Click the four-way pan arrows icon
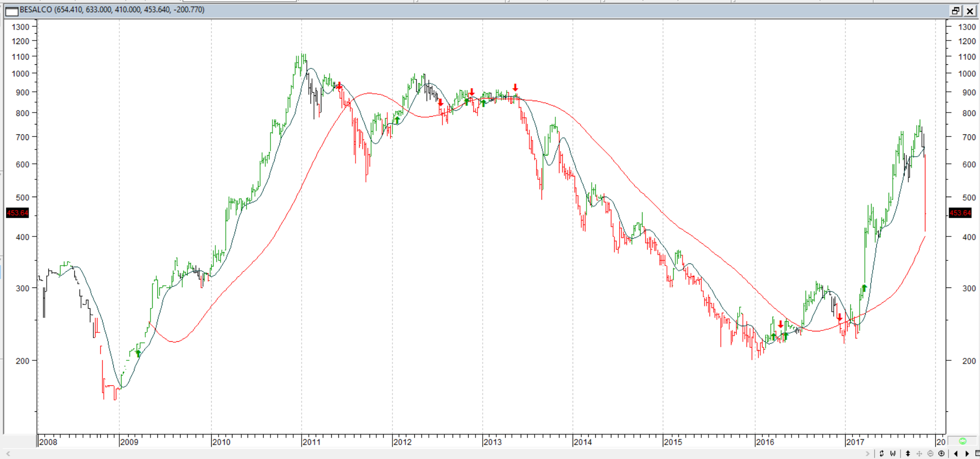Image resolution: width=980 pixels, height=459 pixels. click(919, 454)
